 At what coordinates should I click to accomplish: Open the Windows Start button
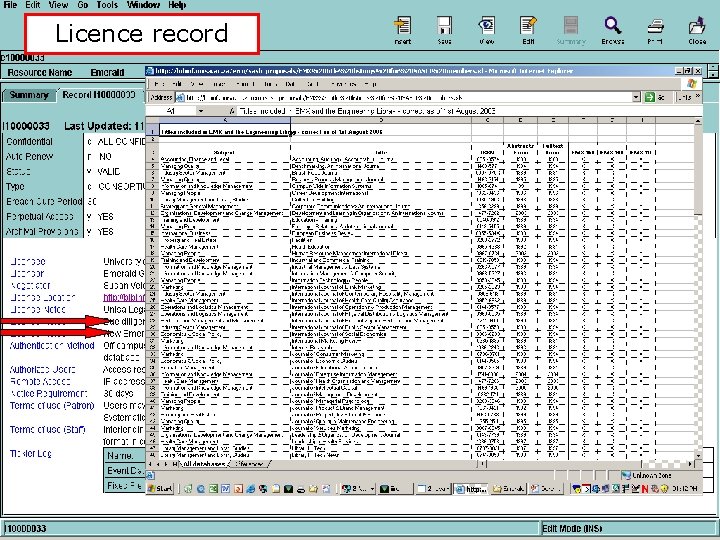point(160,489)
